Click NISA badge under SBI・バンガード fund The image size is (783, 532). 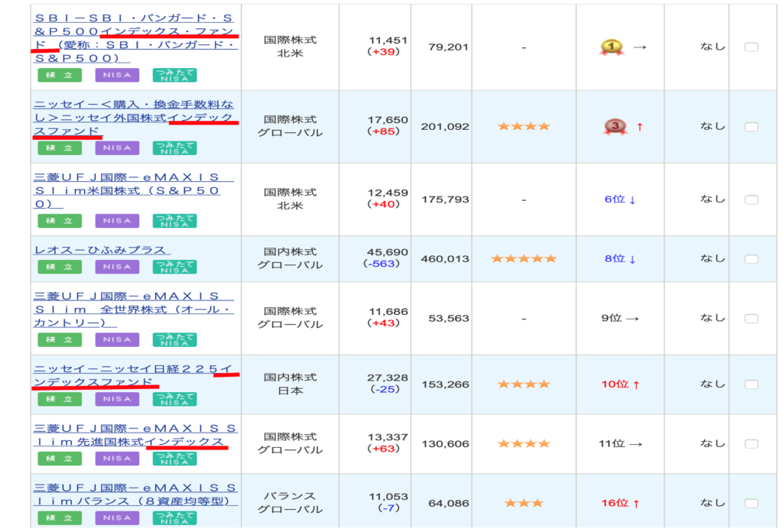[117, 75]
